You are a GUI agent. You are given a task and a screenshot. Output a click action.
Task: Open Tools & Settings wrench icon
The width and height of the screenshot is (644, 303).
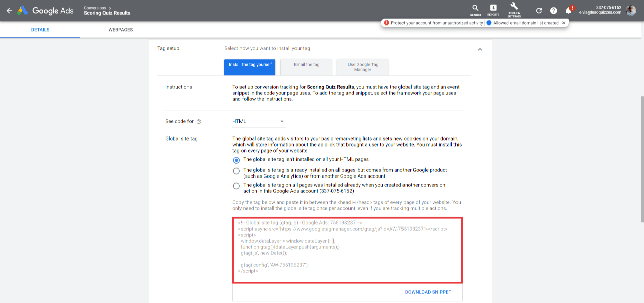point(514,10)
